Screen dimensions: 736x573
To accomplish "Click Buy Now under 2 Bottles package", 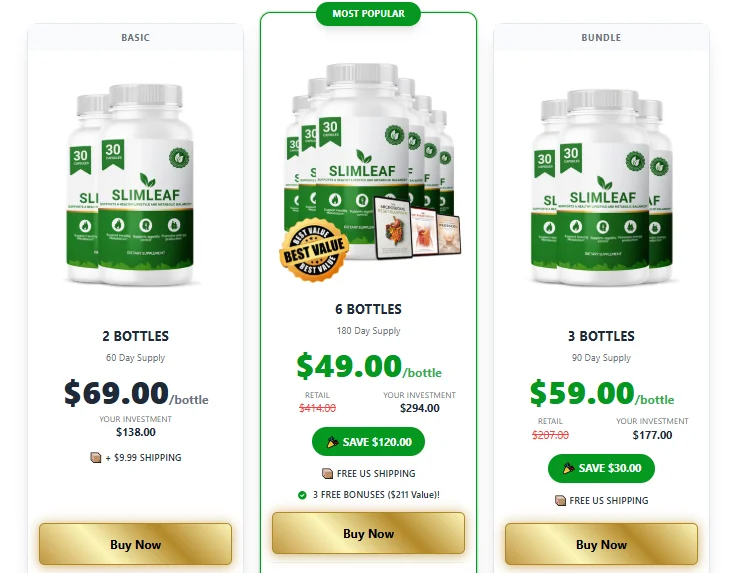I will tap(135, 544).
